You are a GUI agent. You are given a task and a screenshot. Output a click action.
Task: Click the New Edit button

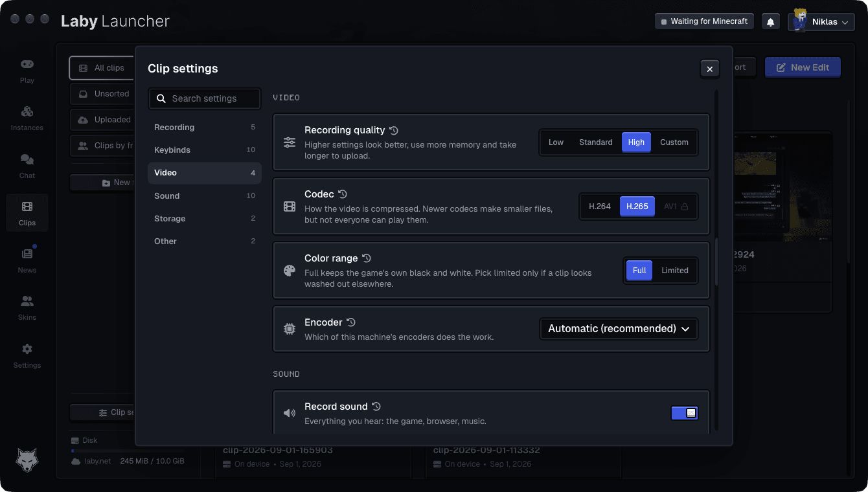coord(803,67)
